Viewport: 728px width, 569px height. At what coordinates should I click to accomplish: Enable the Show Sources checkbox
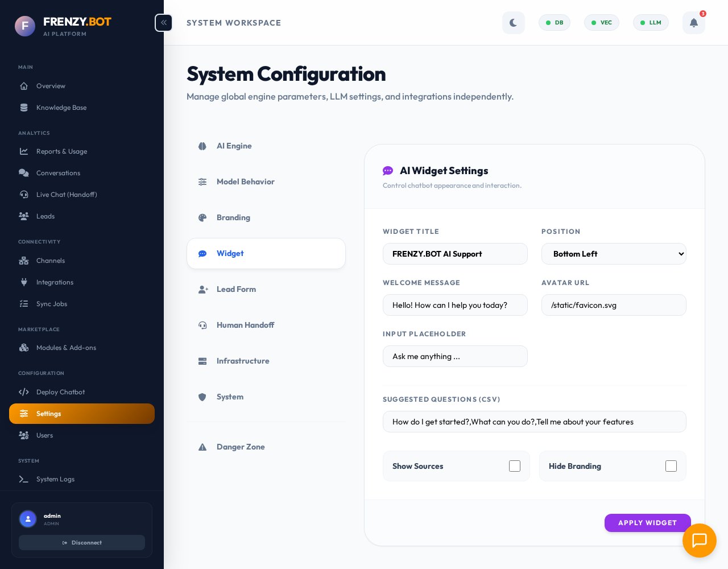pos(515,466)
